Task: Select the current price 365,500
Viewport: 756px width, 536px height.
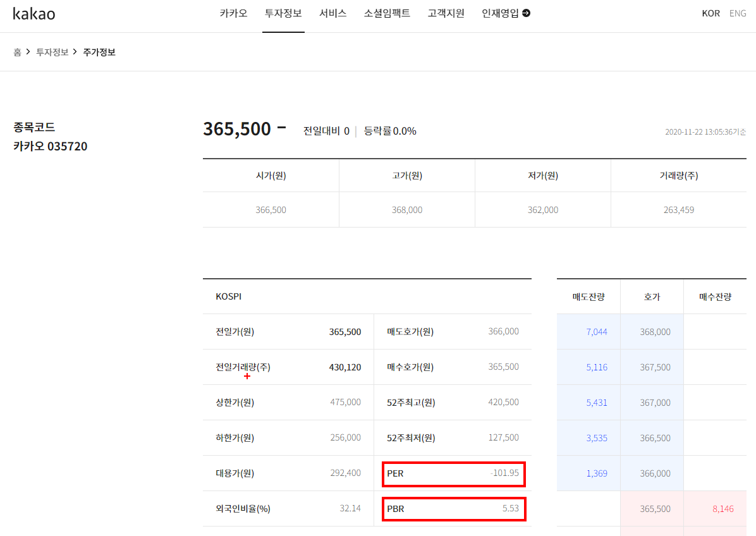Action: click(237, 129)
